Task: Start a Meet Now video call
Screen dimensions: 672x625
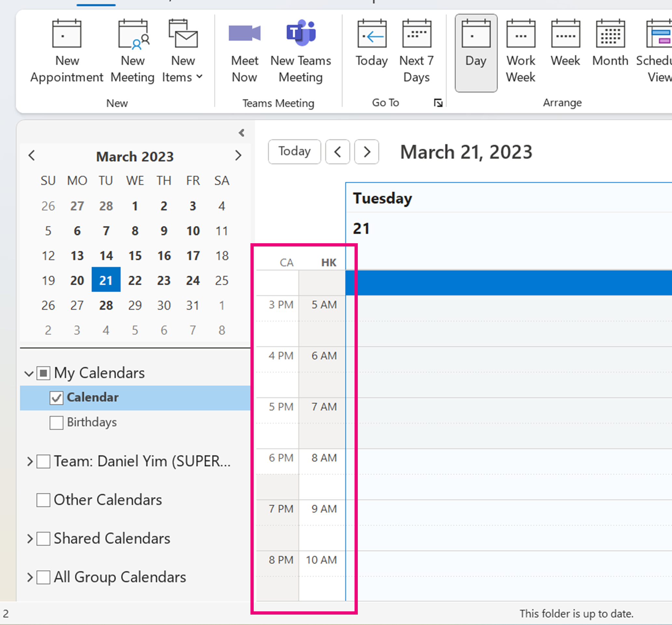Action: [244, 51]
